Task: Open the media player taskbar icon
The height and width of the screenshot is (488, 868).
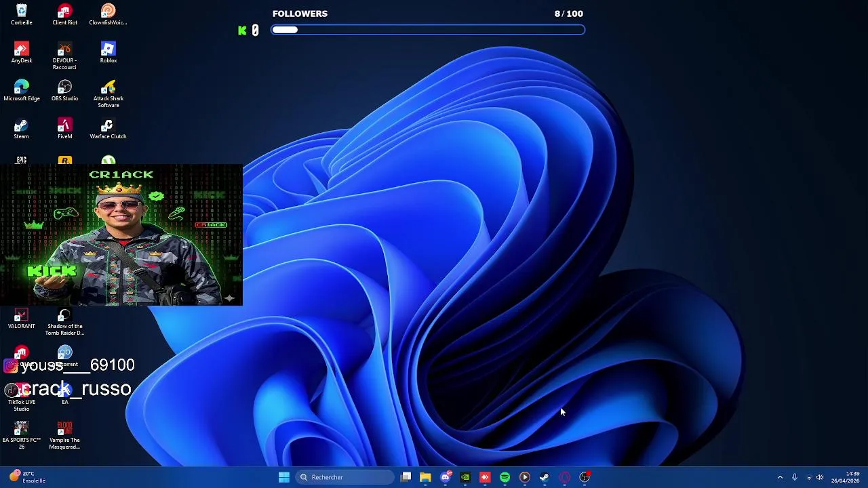Action: click(x=524, y=477)
